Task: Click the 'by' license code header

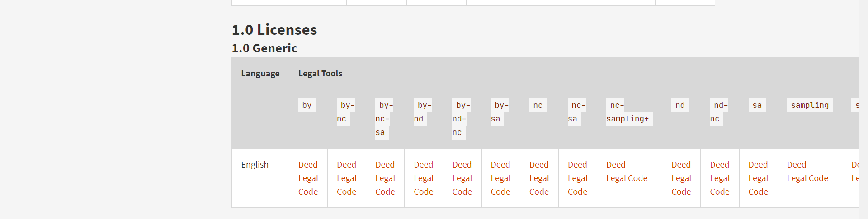Action: coord(307,105)
